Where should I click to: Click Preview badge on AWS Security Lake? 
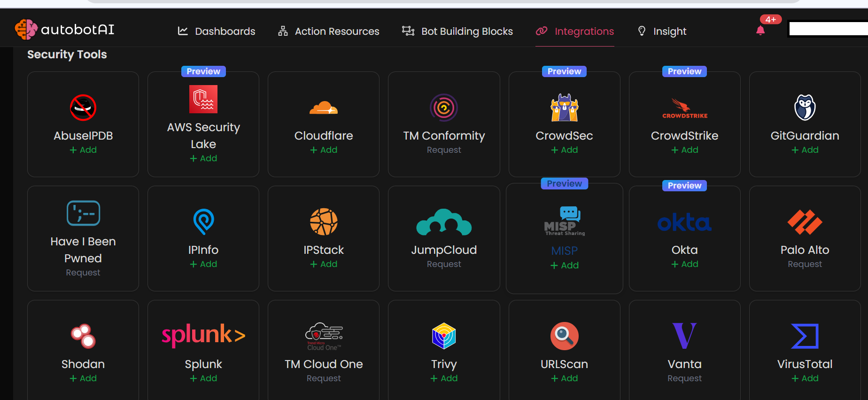click(203, 71)
